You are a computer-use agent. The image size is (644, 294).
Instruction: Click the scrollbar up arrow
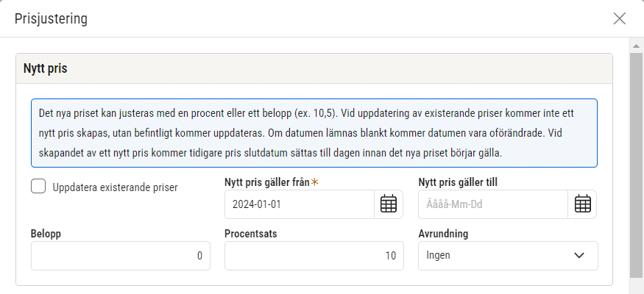click(x=636, y=46)
